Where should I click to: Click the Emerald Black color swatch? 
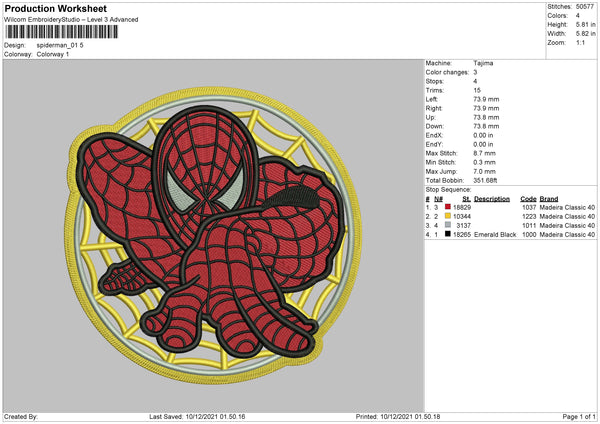(446, 233)
